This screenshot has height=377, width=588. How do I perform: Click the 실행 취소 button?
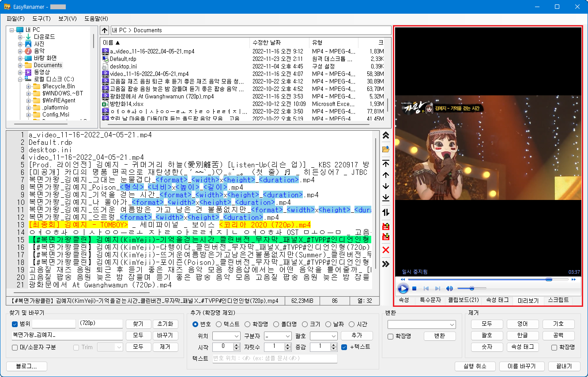(x=475, y=366)
